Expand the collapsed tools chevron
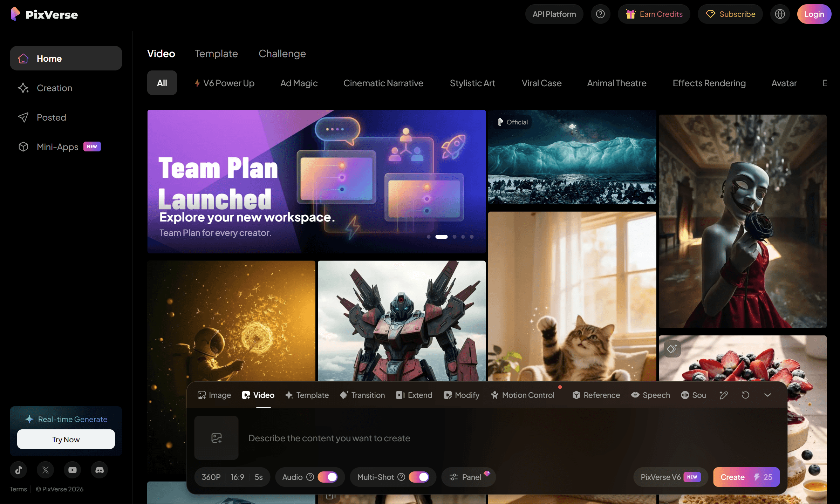 (767, 395)
